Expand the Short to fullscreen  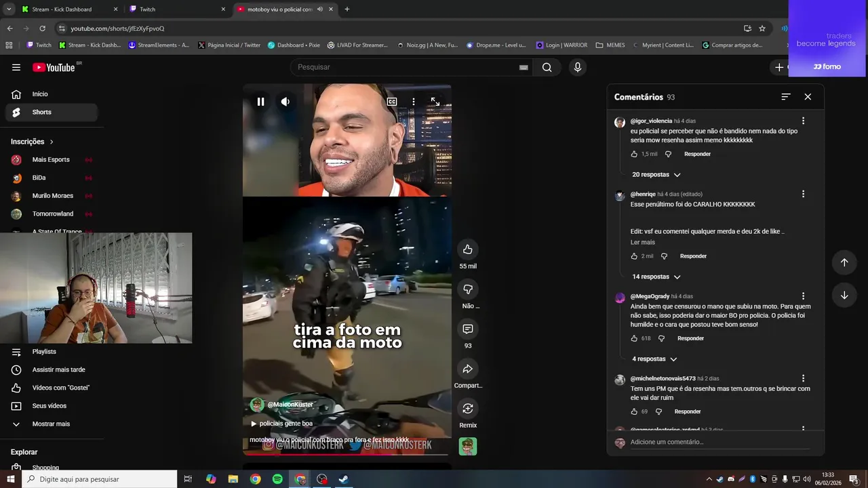pyautogui.click(x=435, y=102)
